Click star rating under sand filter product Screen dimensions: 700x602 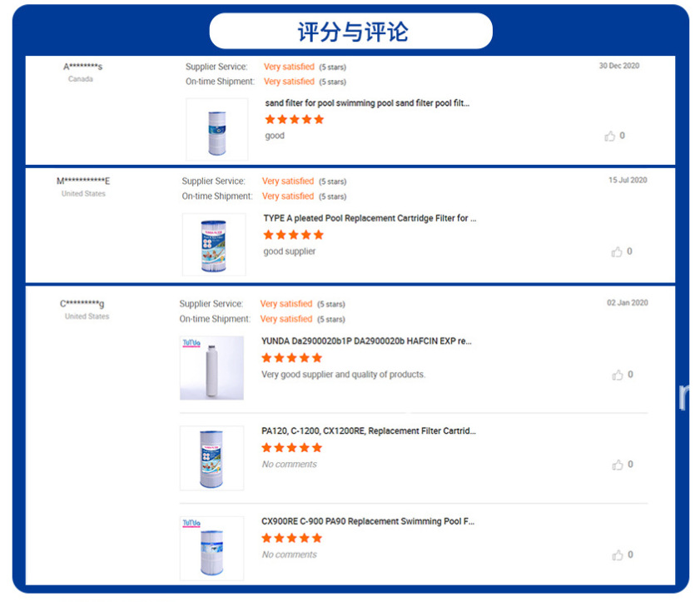click(294, 119)
